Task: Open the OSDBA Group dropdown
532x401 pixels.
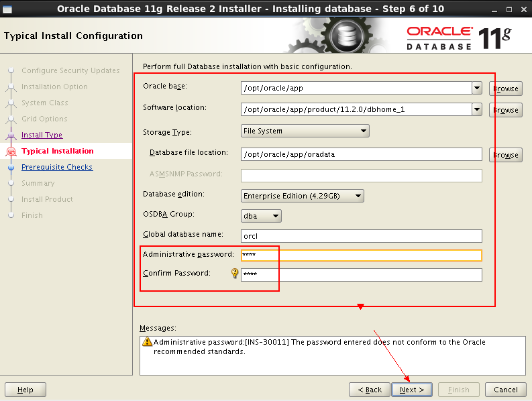Action: [x=261, y=216]
